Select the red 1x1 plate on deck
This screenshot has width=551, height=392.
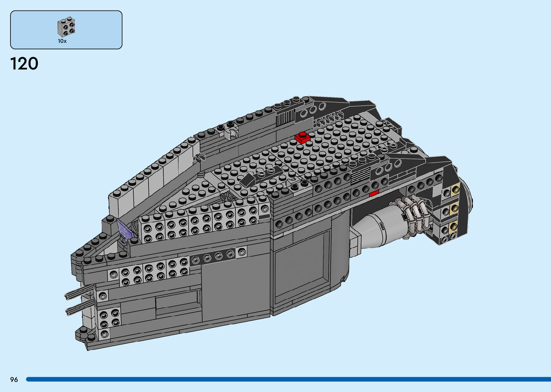(x=302, y=138)
